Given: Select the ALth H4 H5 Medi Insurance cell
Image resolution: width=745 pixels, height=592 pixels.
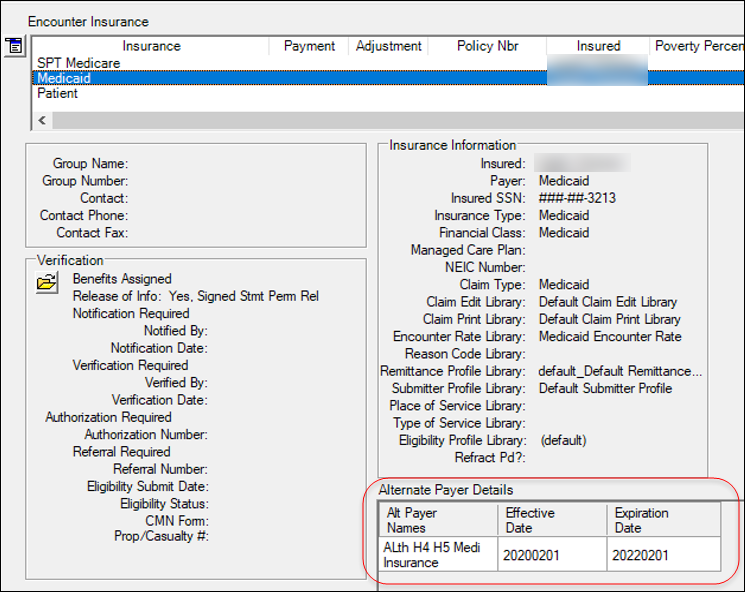Looking at the screenshot, I should 438,554.
